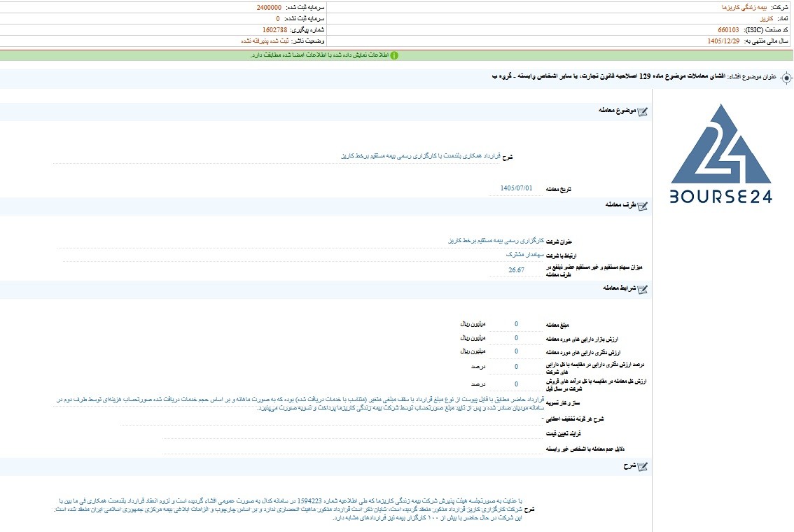Select the company name بیمه زندگی کاریزما
This screenshot has height=532, width=794.
744,8
